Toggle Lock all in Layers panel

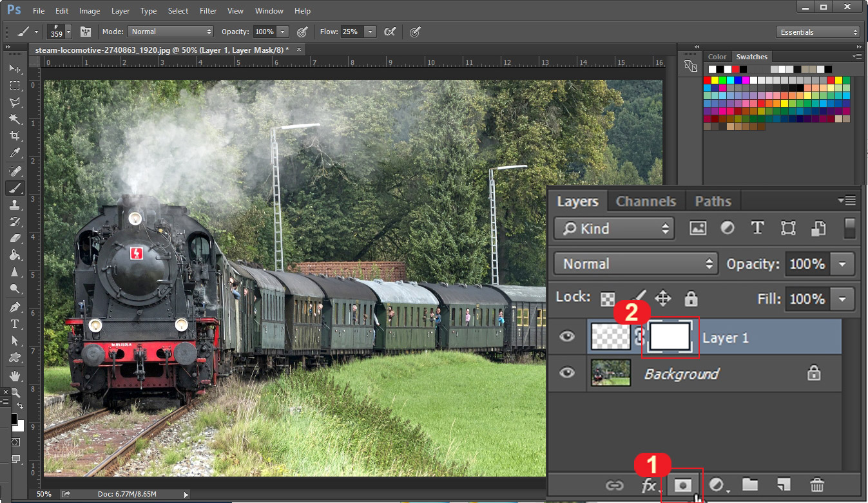tap(691, 298)
